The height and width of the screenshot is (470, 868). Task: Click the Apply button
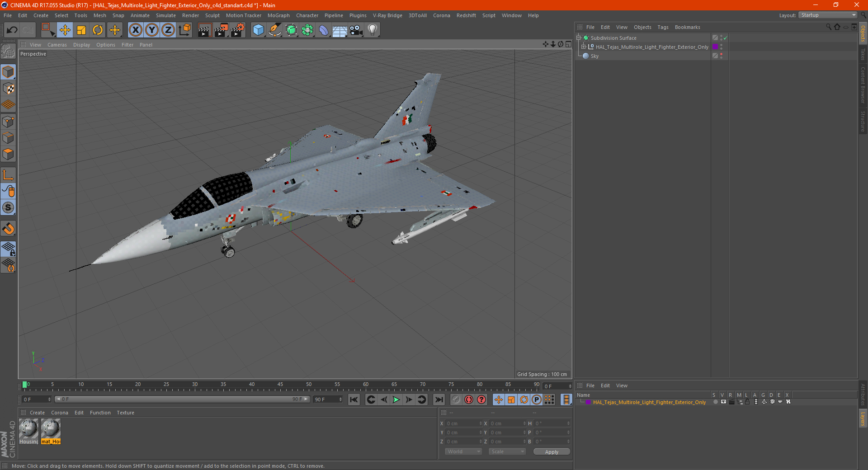point(552,451)
